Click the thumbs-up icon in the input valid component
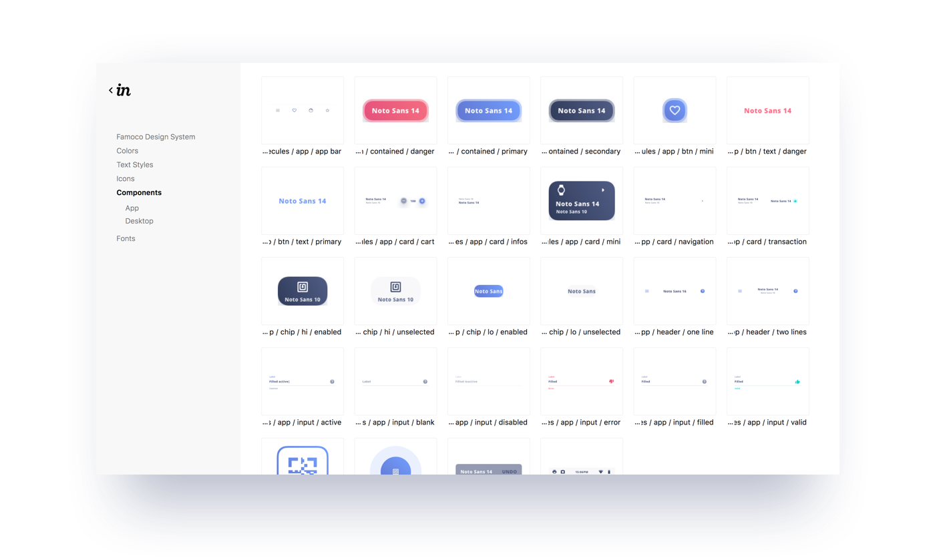Viewport: 935px width, 560px height. click(x=797, y=382)
